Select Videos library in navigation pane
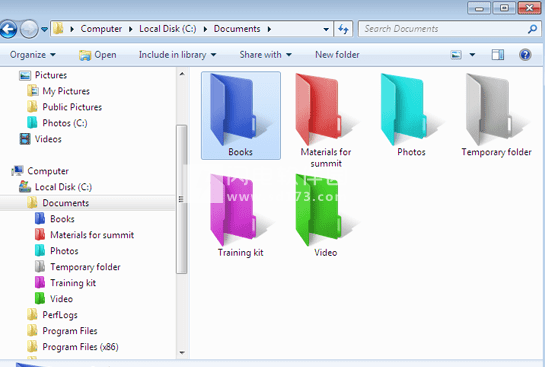The height and width of the screenshot is (367, 545). 48,139
